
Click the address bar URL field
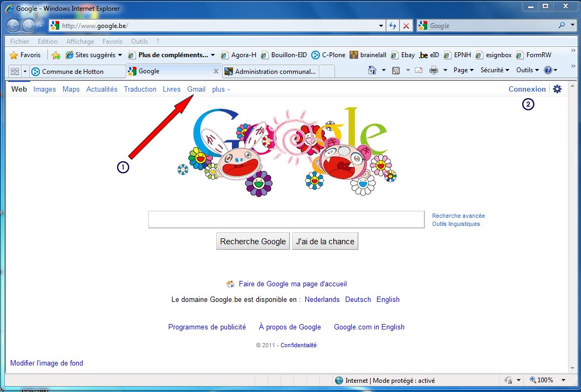(x=218, y=25)
